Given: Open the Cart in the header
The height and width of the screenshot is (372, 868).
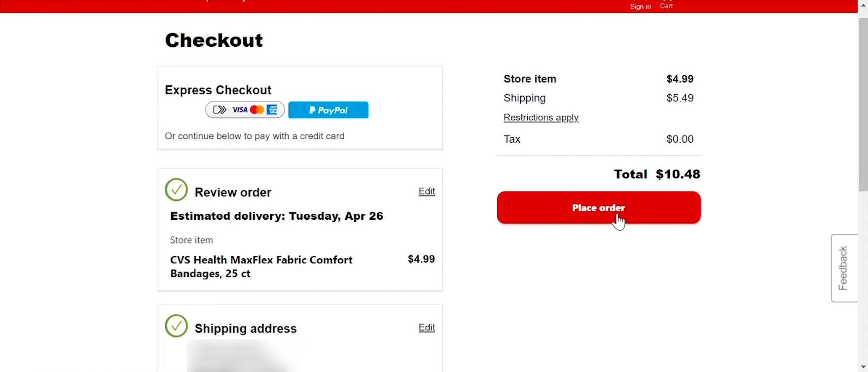Looking at the screenshot, I should pos(666,5).
